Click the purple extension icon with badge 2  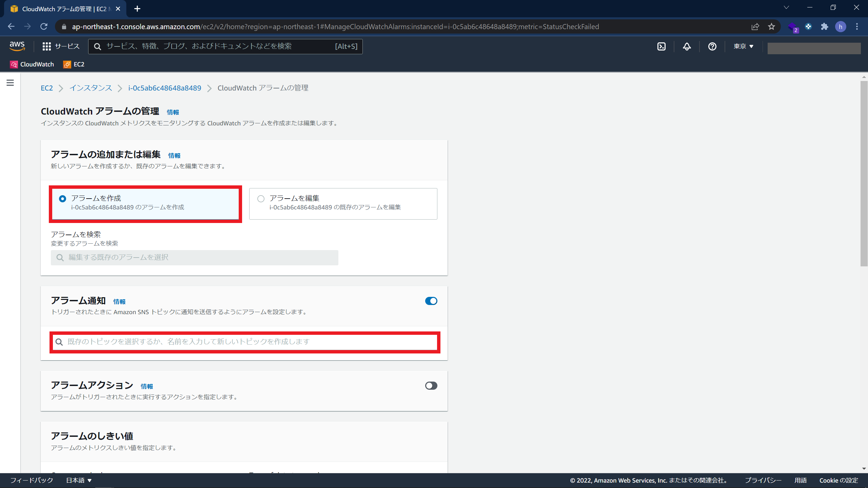click(793, 27)
